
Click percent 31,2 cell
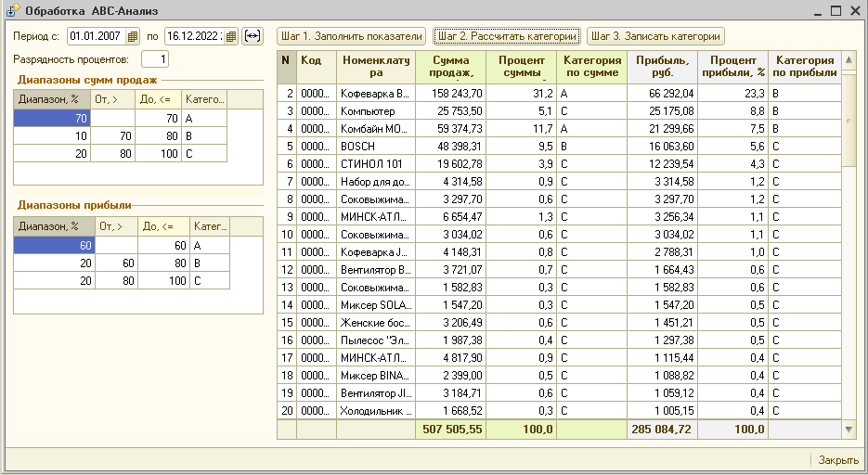click(521, 94)
